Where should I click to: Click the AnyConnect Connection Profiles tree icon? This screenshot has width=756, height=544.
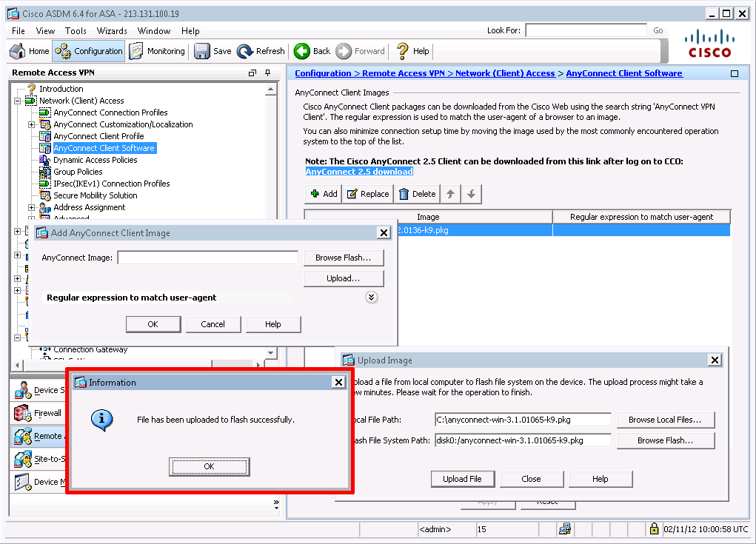coord(44,113)
